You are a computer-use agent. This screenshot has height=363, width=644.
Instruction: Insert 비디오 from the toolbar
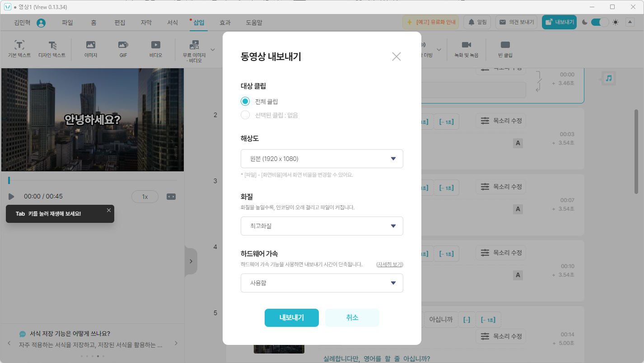156,49
